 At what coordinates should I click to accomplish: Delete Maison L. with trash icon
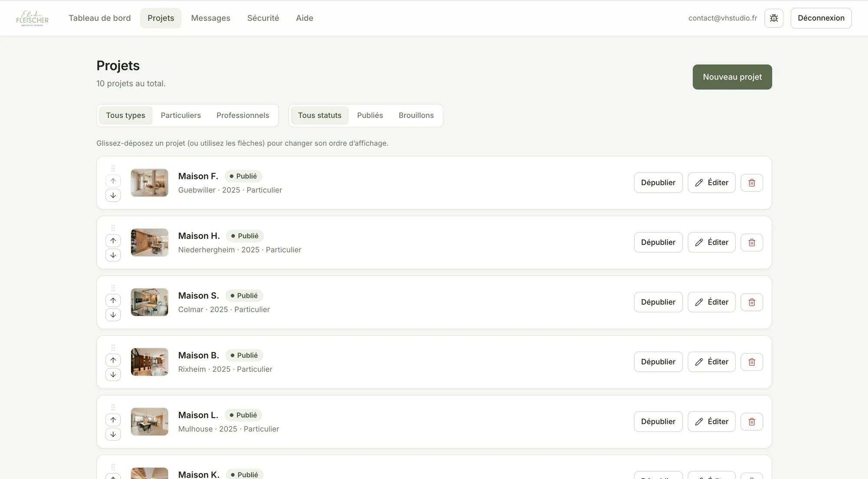pyautogui.click(x=752, y=422)
